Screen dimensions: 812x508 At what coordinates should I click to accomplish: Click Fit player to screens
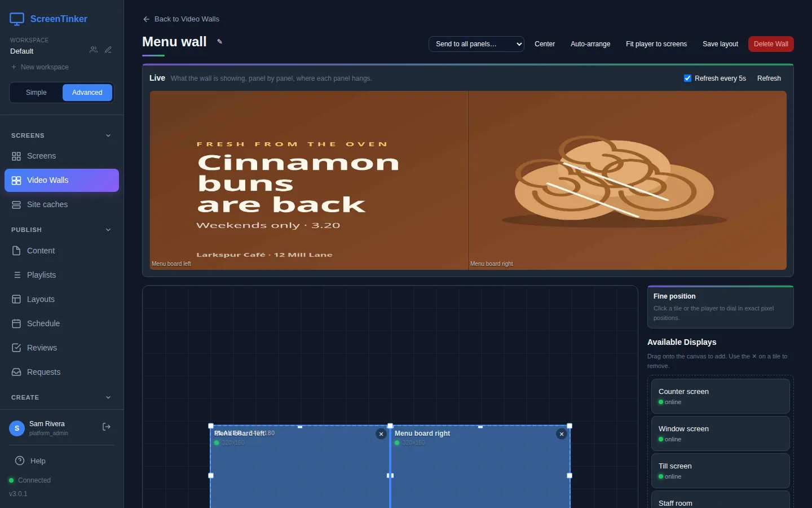click(x=656, y=44)
